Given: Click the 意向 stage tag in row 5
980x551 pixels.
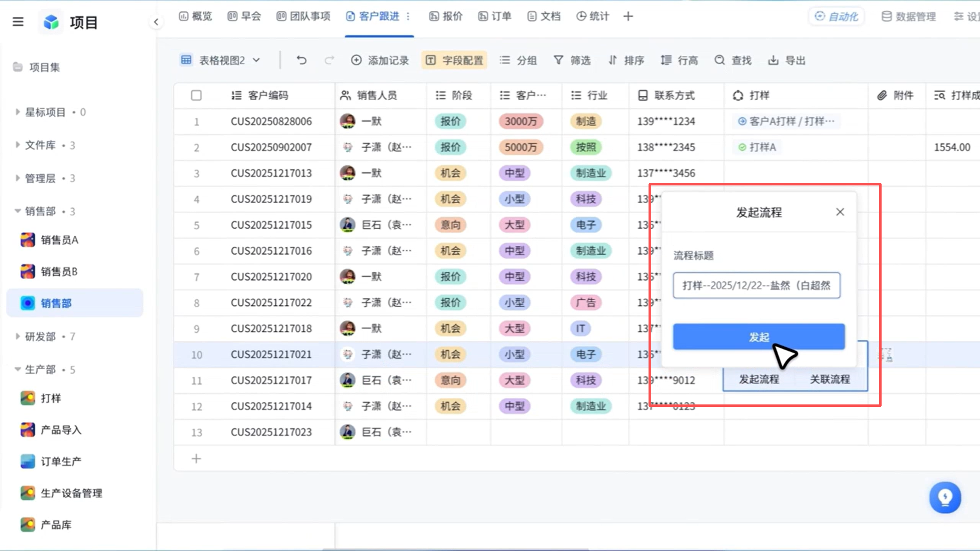Looking at the screenshot, I should click(450, 225).
